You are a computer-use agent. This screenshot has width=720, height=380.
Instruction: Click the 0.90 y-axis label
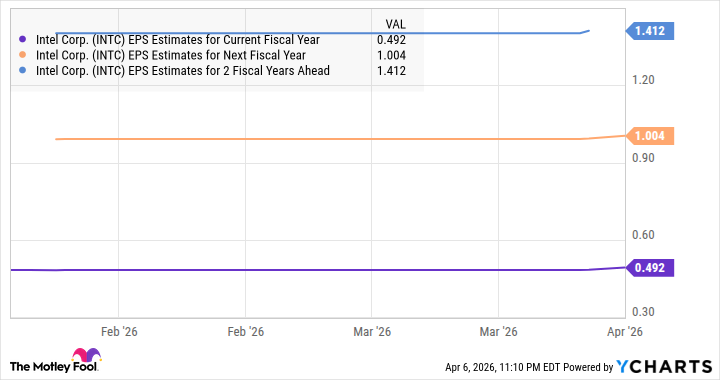point(643,158)
